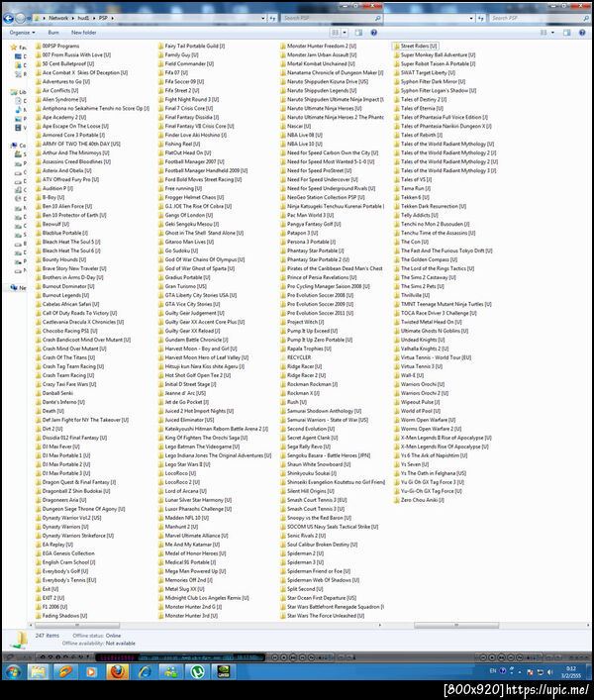Create a folder with New folder button
The height and width of the screenshot is (700, 594).
pyautogui.click(x=83, y=33)
